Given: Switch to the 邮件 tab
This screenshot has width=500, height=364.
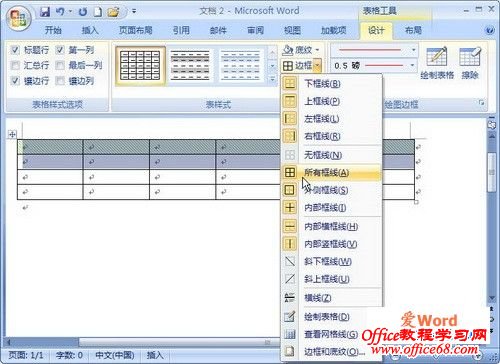Looking at the screenshot, I should tap(218, 30).
